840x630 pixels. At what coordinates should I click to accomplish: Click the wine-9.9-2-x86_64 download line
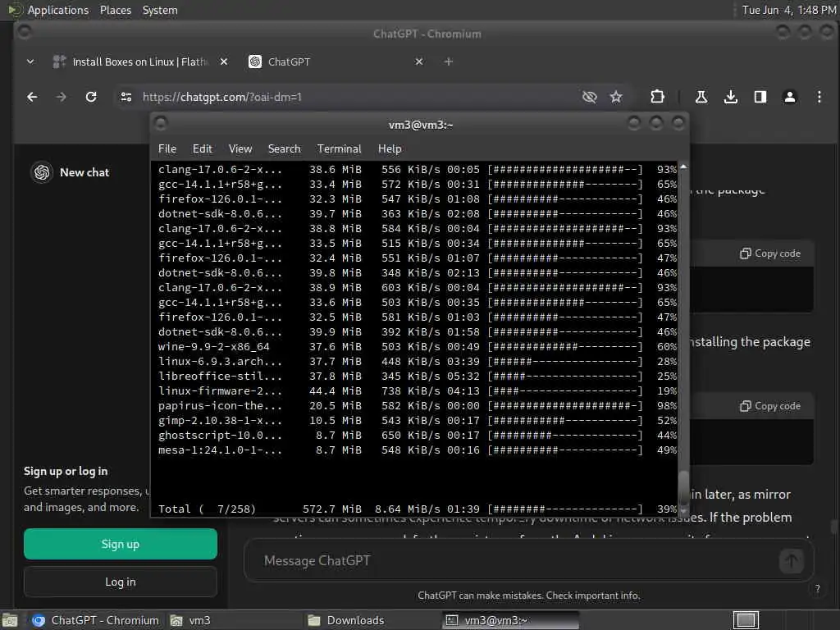tap(417, 347)
